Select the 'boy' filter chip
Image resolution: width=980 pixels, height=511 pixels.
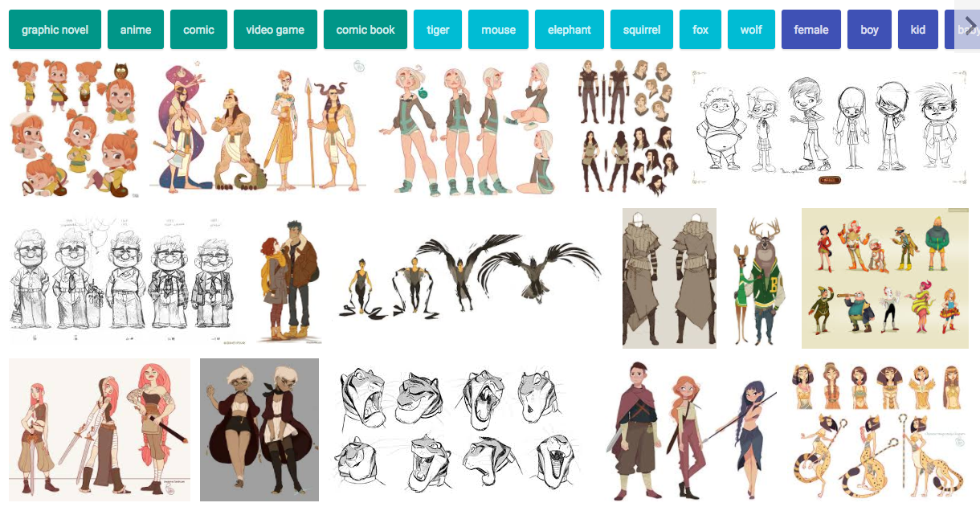869,30
